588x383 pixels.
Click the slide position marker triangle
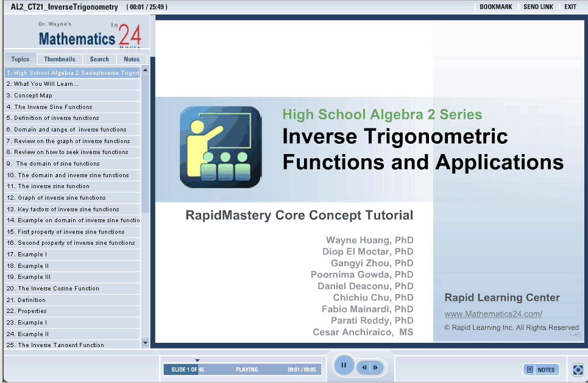click(197, 360)
